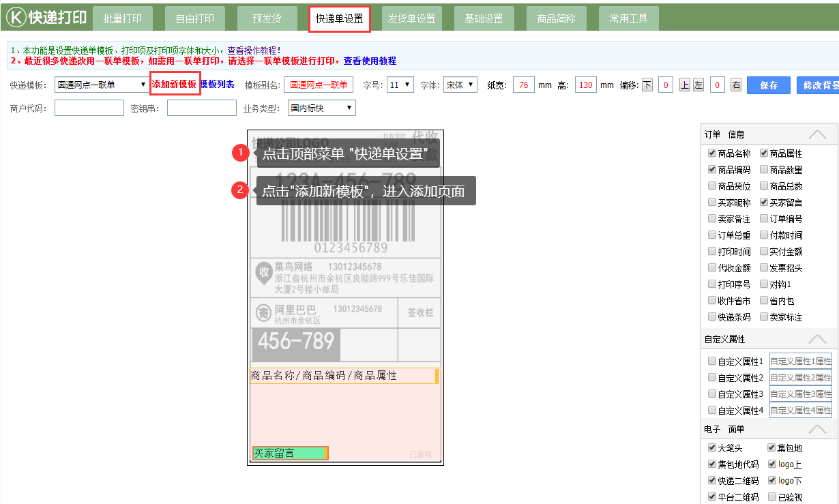This screenshot has height=504, width=839.
Task: Click the 收 recipient pin icon on label
Action: point(263,273)
